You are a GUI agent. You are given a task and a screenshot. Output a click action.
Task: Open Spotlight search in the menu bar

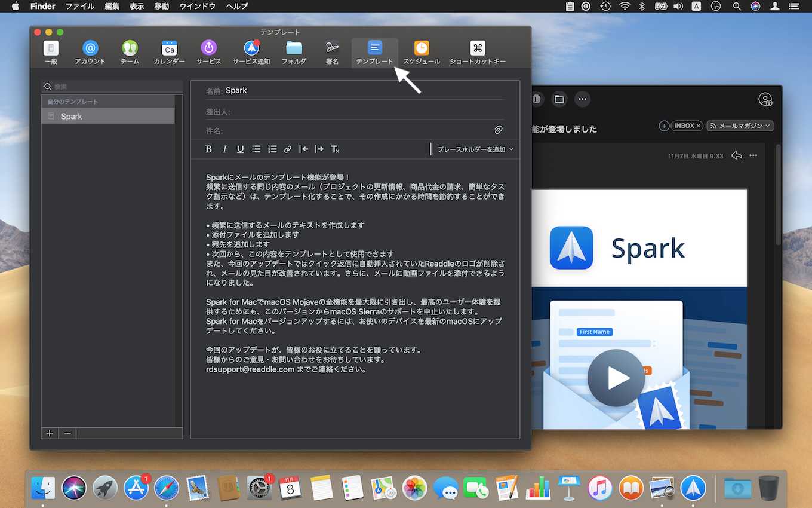point(737,6)
